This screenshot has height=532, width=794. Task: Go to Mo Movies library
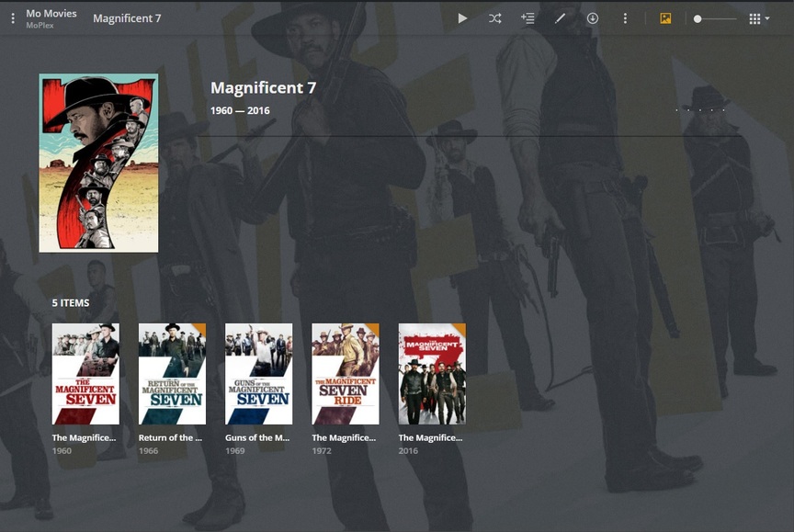pyautogui.click(x=51, y=14)
